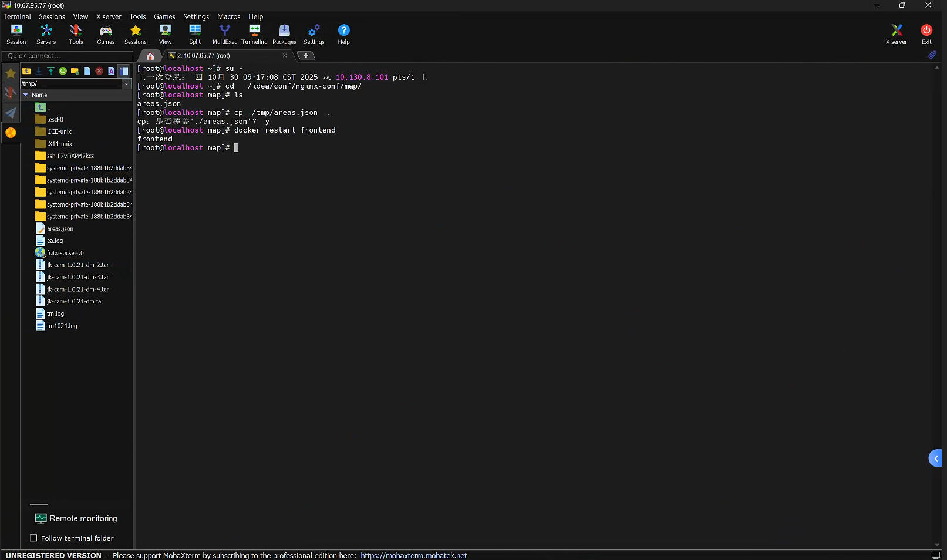The width and height of the screenshot is (947, 560).
Task: Open the MultiExec toolbar icon
Action: click(224, 34)
